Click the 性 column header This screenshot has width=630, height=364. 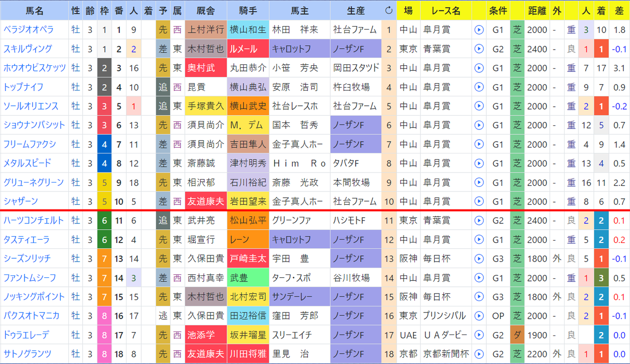click(x=75, y=10)
